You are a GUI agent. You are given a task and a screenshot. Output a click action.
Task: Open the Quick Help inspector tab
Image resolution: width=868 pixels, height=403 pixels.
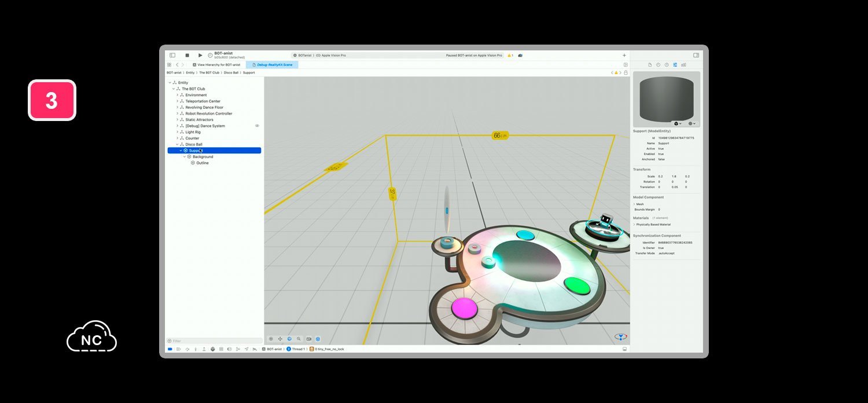[667, 65]
